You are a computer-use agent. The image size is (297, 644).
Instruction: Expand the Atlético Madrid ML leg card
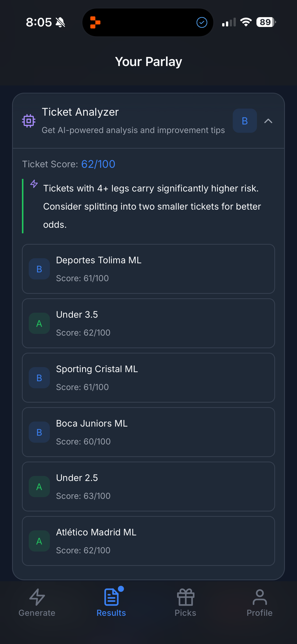pos(148,541)
